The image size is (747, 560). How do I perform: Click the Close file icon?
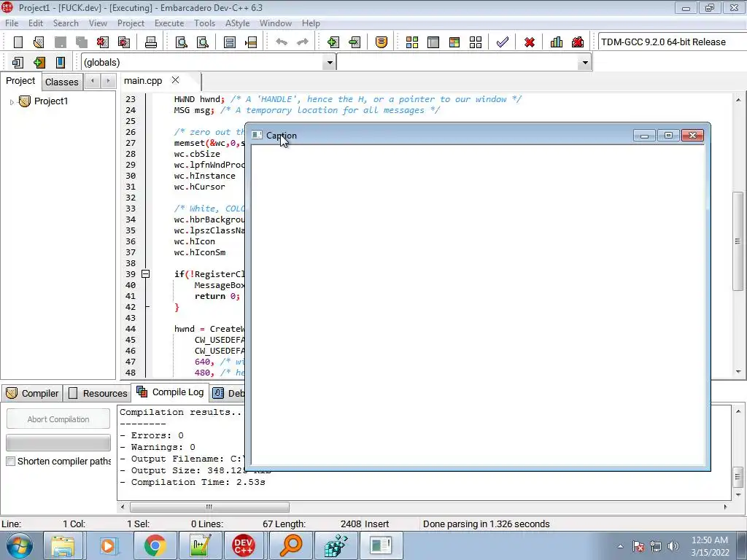pos(102,42)
